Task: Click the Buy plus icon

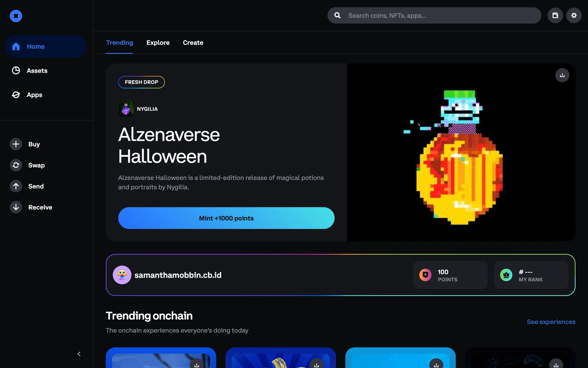Action: [16, 144]
